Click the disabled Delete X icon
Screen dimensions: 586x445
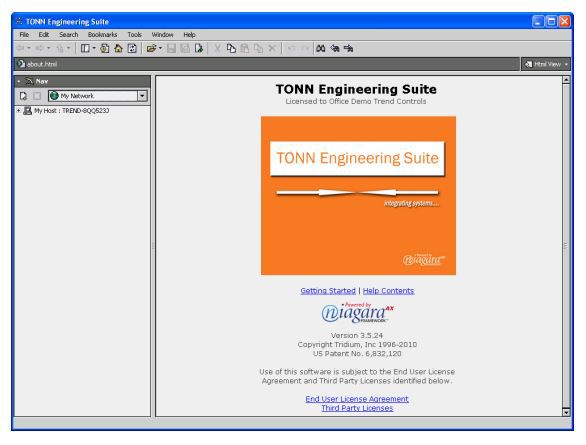272,48
